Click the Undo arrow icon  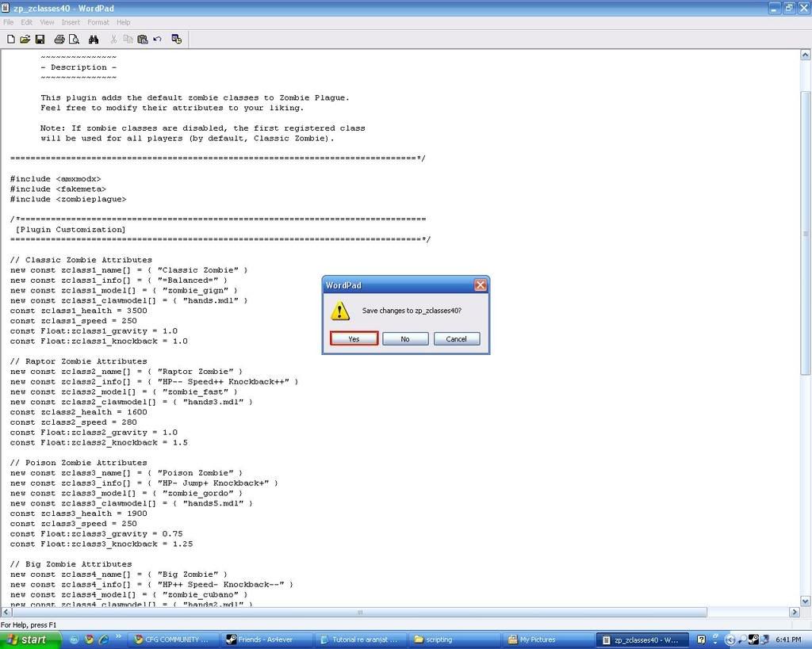(158, 40)
